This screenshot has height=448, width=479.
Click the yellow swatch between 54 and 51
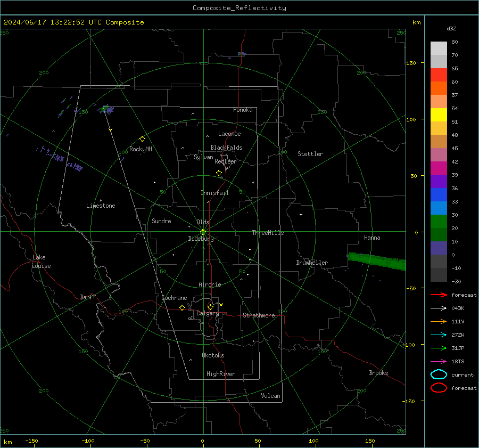(x=439, y=115)
